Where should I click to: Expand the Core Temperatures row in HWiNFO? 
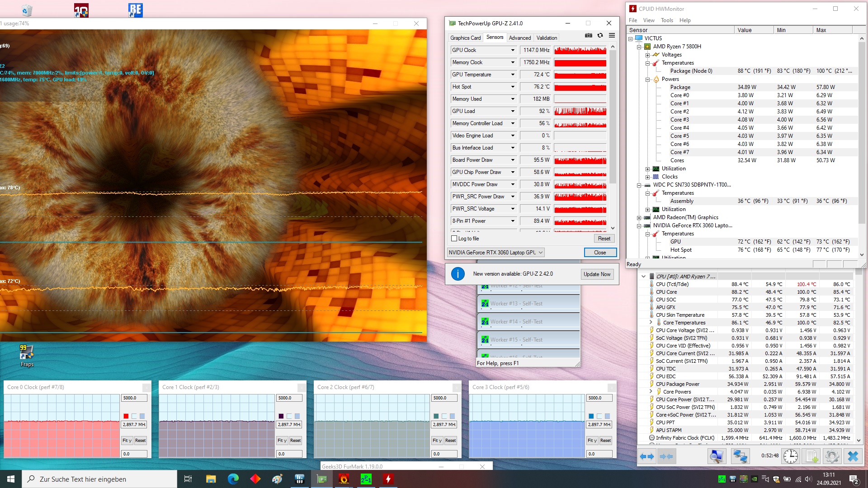[651, 323]
